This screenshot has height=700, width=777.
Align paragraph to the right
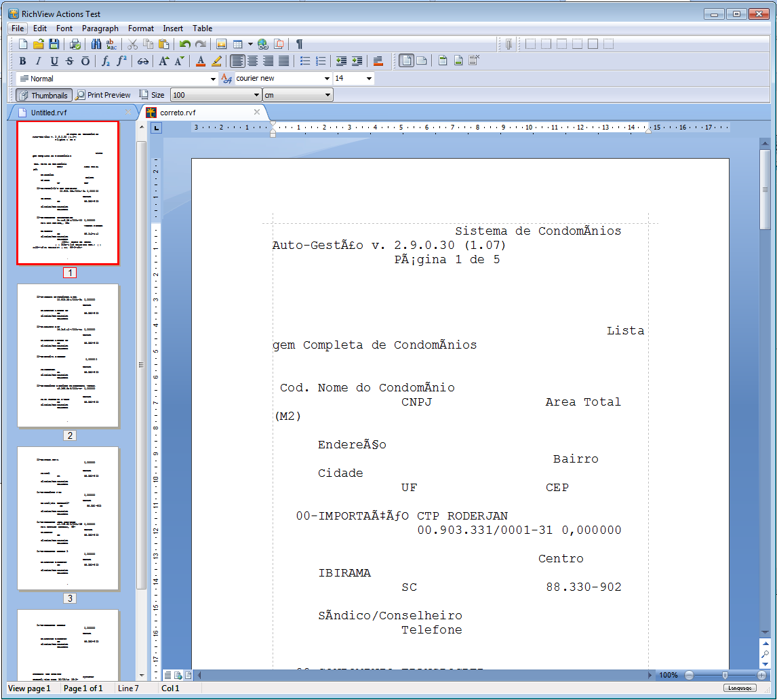point(268,61)
